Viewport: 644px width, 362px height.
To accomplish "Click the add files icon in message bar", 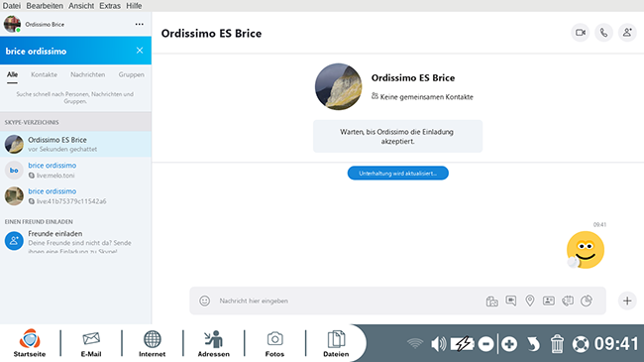I will point(491,302).
